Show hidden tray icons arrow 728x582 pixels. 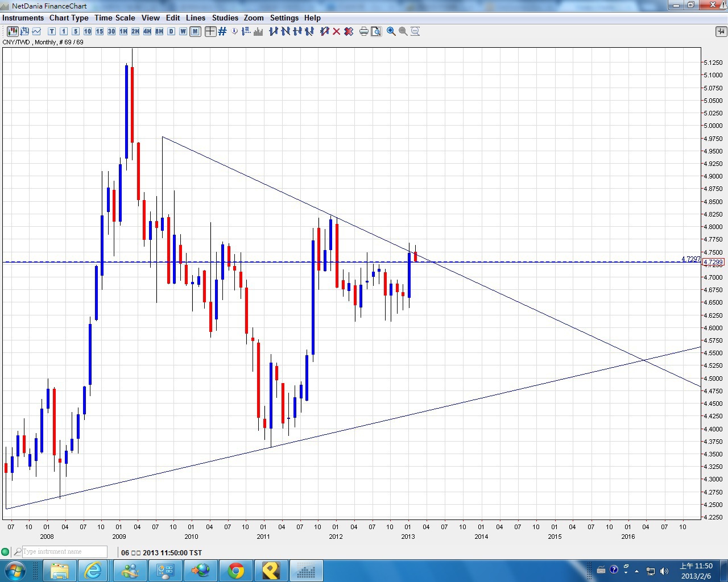[x=636, y=571]
